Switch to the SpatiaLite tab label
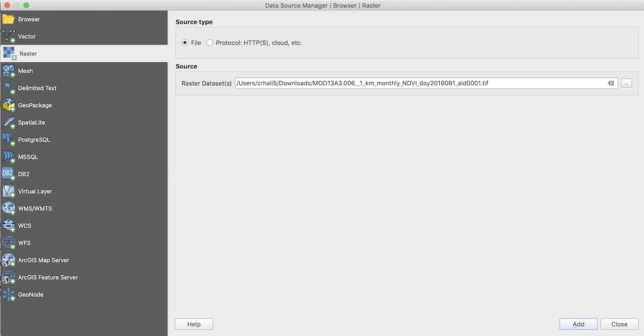Viewport: 644px width, 336px height. 32,123
